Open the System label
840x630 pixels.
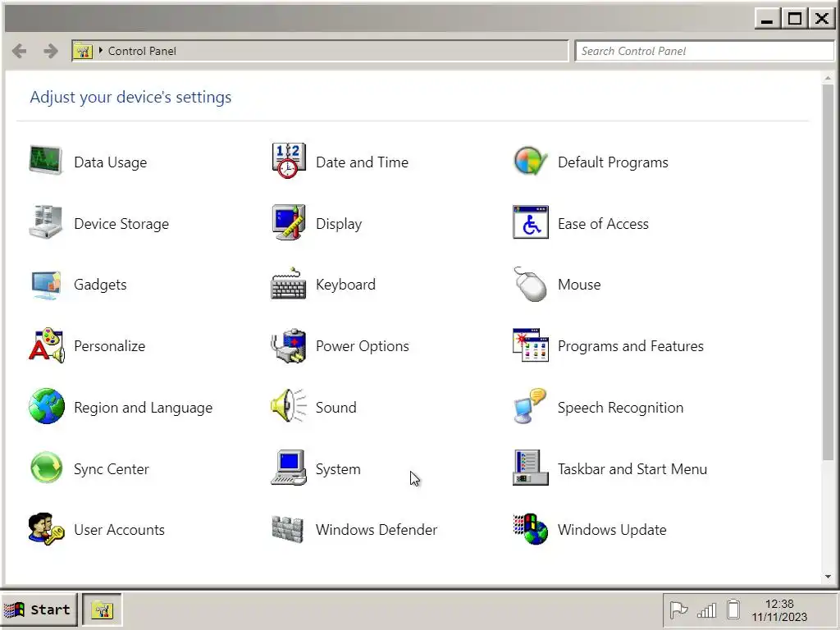click(x=338, y=469)
